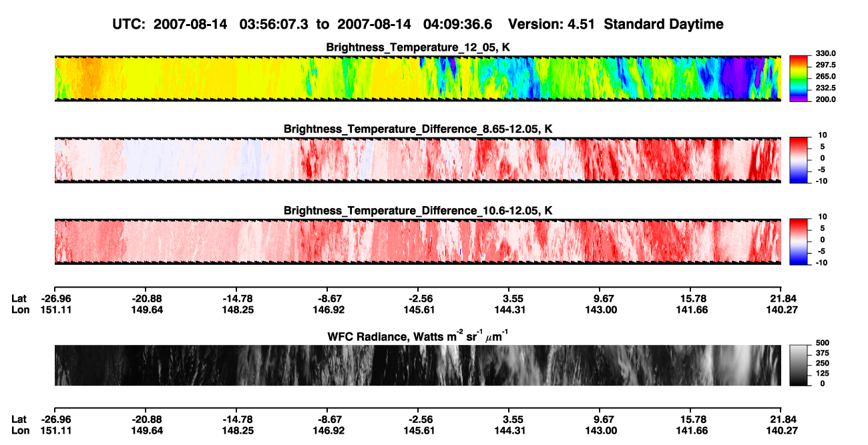The image size is (868, 445).
Task: Click latitude 15.78 under the WFC panel
Action: (x=692, y=419)
